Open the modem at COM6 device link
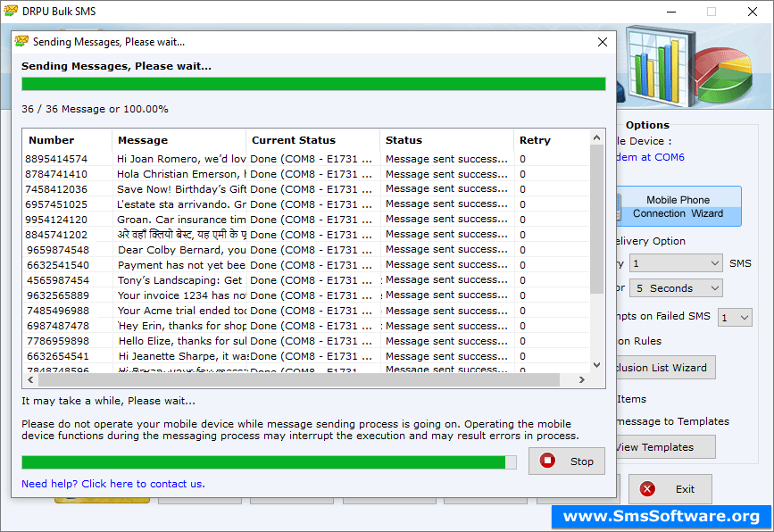 [x=651, y=157]
